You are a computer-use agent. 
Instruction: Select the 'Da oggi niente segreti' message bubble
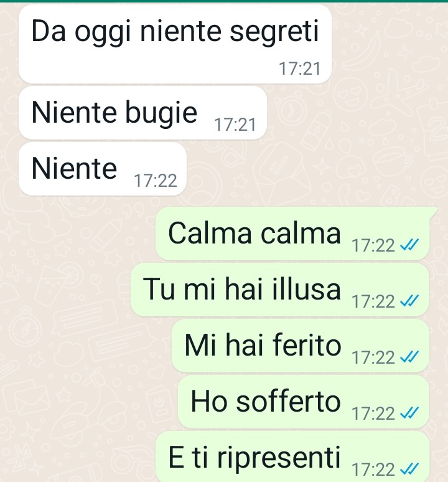(x=175, y=44)
